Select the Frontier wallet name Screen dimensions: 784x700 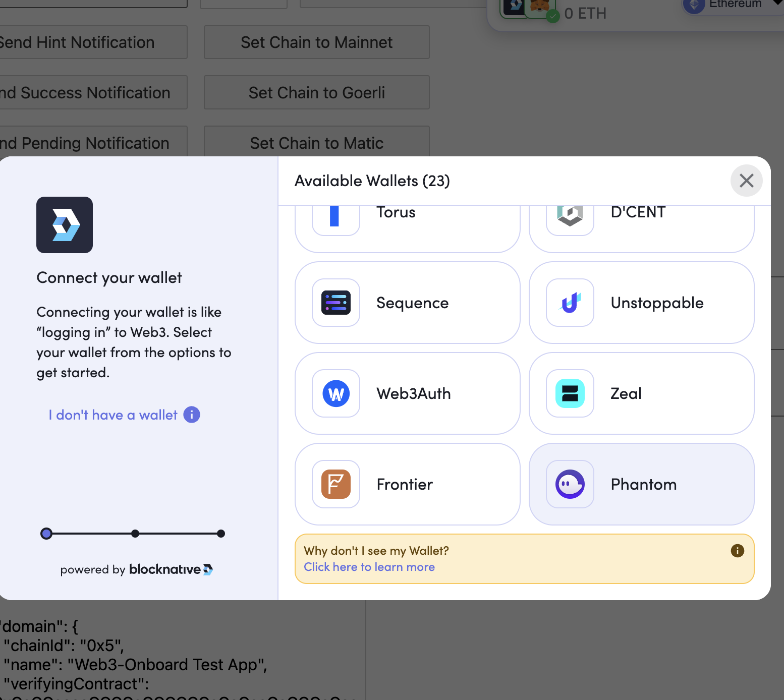[405, 484]
